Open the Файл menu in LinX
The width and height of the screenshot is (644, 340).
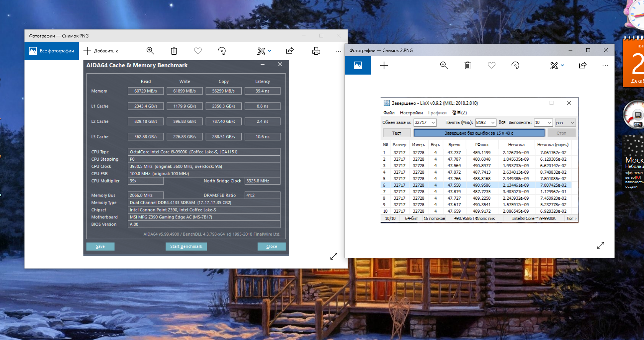click(389, 113)
